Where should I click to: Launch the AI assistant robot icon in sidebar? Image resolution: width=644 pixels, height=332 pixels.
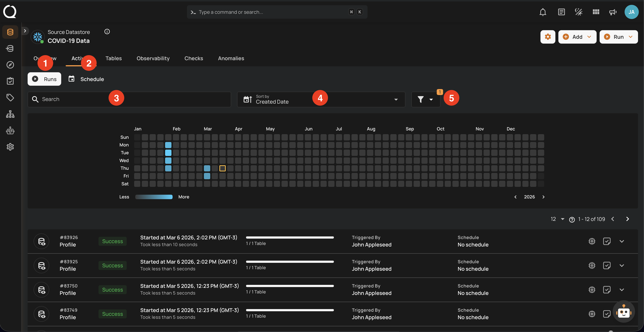(x=10, y=130)
